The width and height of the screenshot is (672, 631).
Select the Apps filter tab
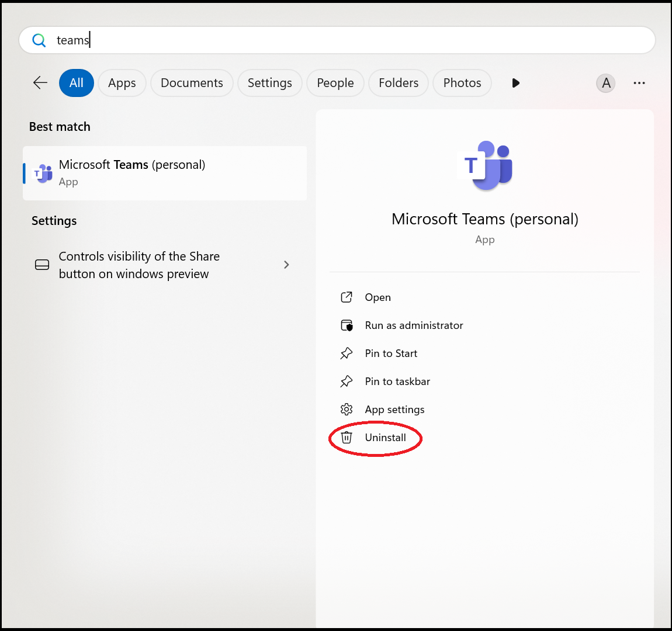coord(122,83)
